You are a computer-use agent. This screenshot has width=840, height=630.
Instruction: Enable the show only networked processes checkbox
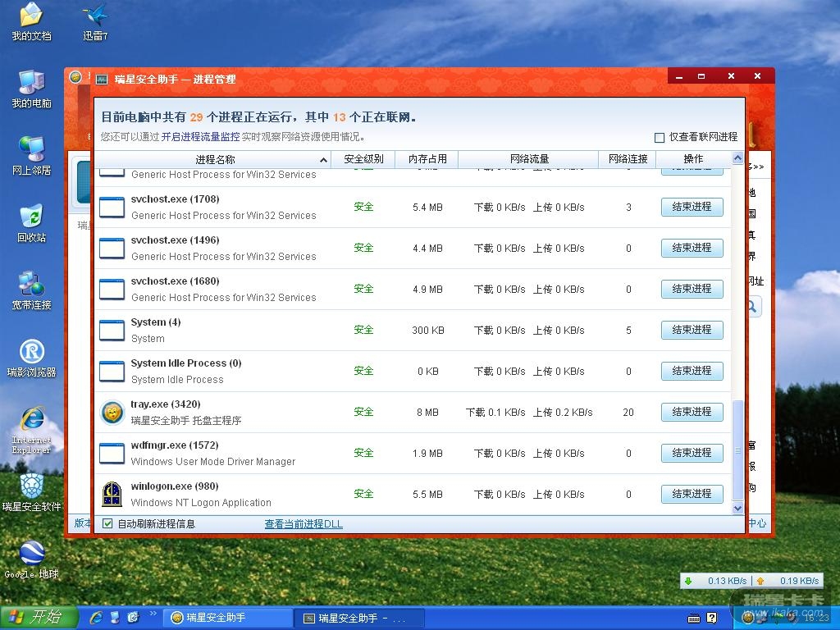click(660, 138)
